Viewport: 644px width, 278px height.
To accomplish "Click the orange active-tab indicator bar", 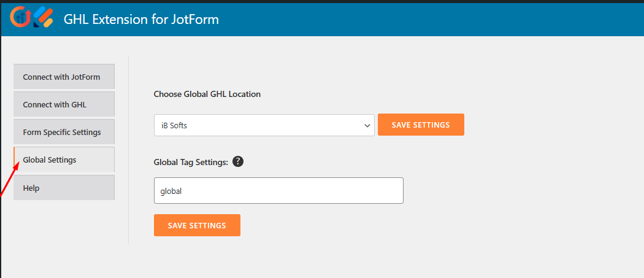I will pos(15,160).
